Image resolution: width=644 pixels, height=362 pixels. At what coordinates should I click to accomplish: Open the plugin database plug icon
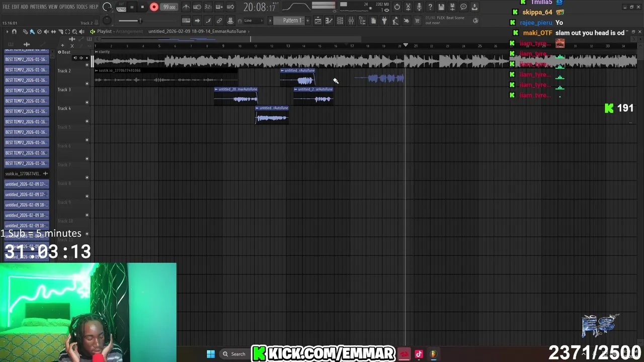point(384,21)
